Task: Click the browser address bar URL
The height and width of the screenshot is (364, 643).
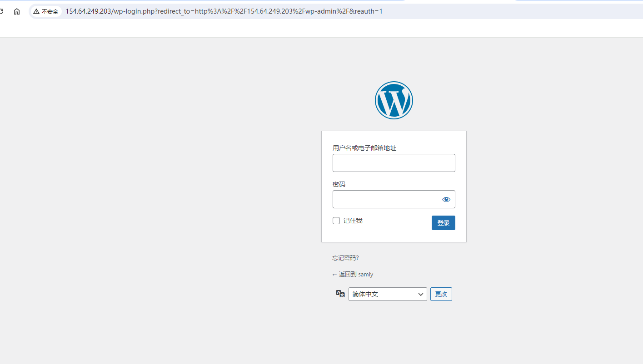Action: click(x=224, y=11)
